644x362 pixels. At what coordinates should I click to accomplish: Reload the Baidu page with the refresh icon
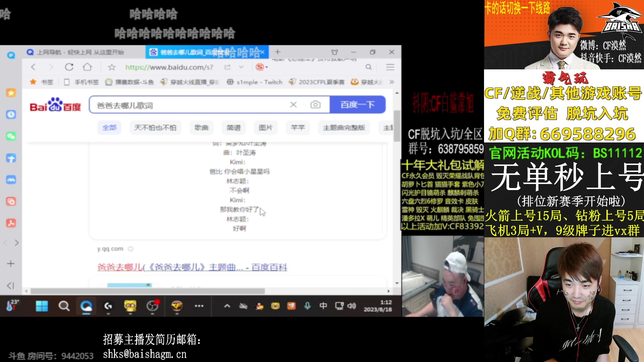coord(69,67)
